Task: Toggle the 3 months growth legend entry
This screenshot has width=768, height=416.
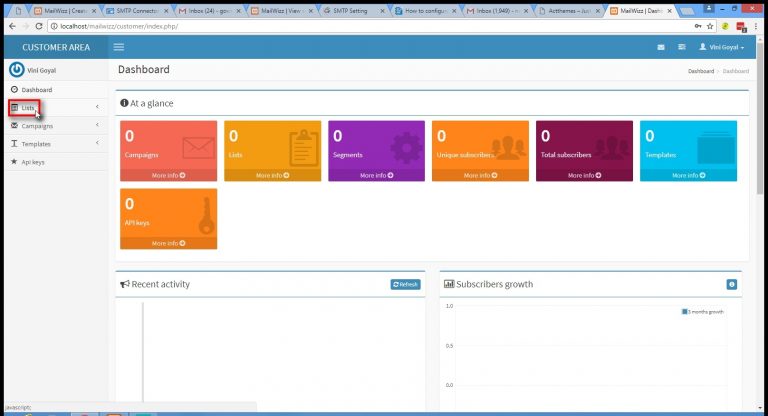Action: click(x=702, y=312)
